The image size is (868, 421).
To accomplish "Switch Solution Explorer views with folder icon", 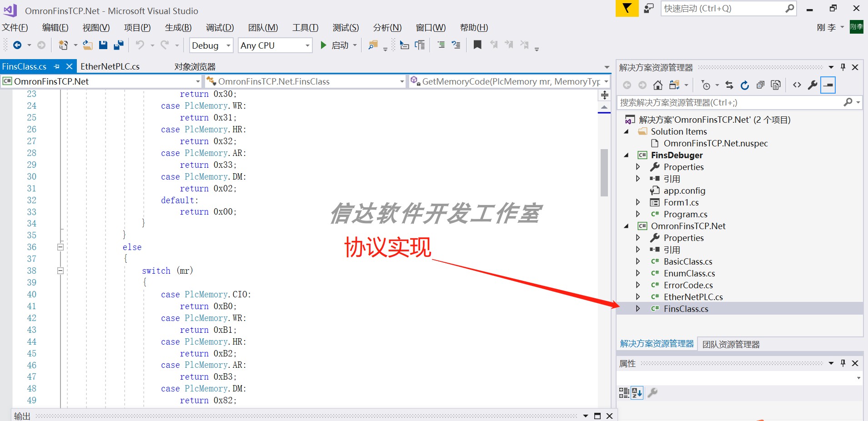I will click(674, 85).
